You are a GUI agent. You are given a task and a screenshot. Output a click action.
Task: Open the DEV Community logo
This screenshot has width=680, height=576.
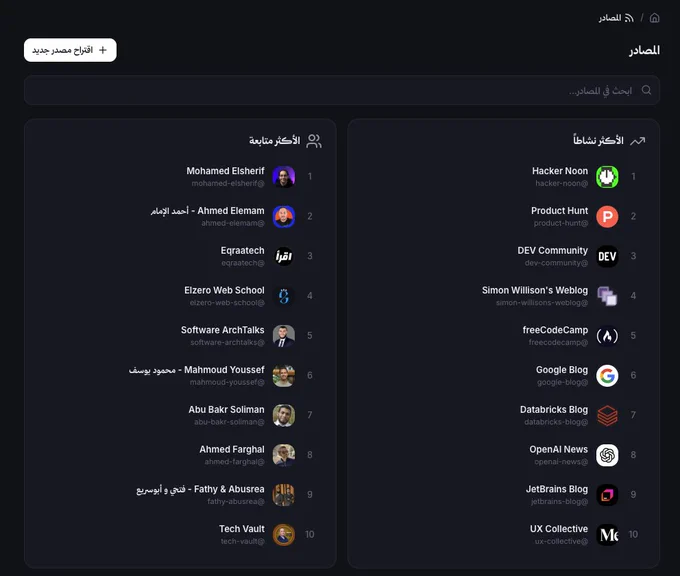pos(607,256)
